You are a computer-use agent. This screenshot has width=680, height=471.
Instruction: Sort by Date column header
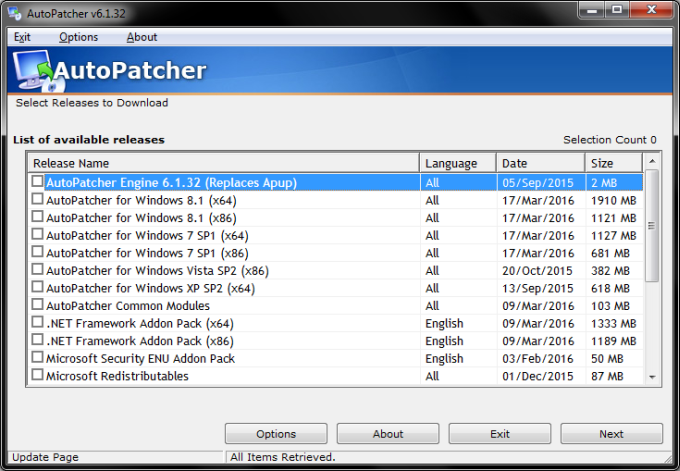(x=541, y=163)
